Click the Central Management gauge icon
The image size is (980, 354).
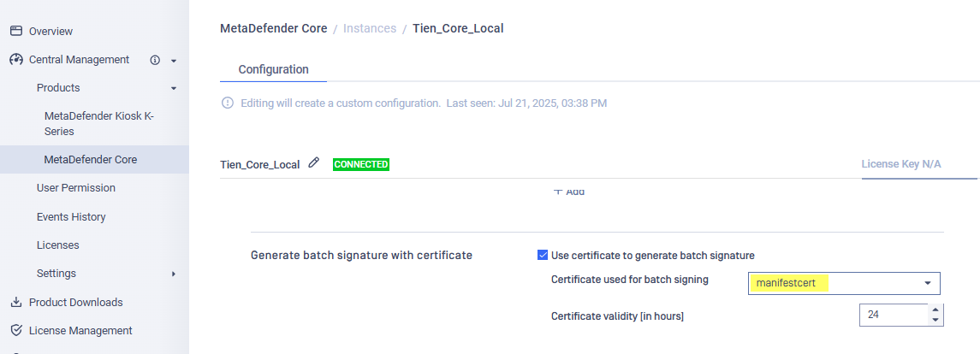(x=16, y=59)
